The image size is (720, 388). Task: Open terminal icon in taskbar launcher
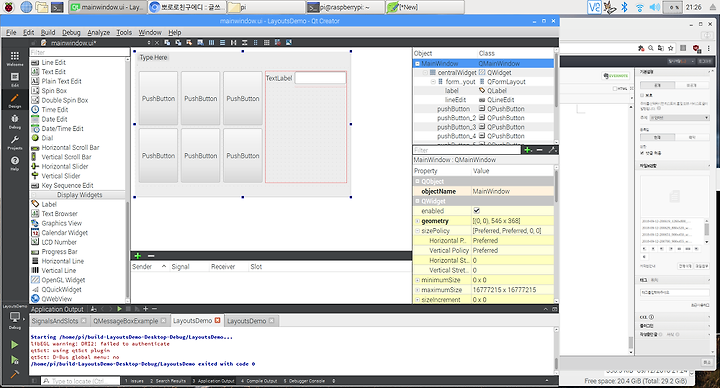(57, 7)
